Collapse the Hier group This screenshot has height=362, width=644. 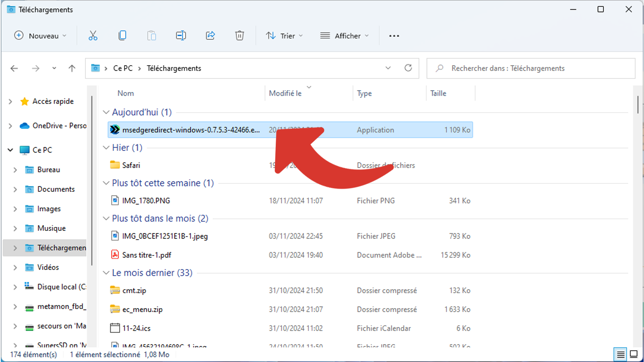point(106,148)
